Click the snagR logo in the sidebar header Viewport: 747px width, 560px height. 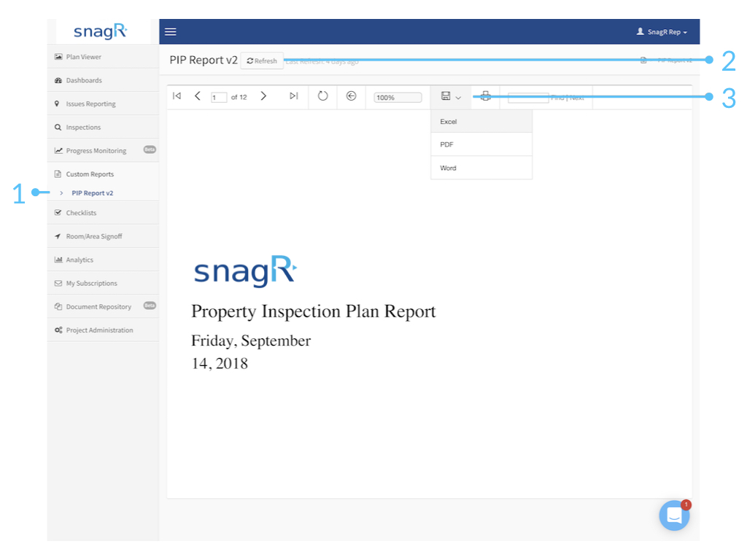100,31
